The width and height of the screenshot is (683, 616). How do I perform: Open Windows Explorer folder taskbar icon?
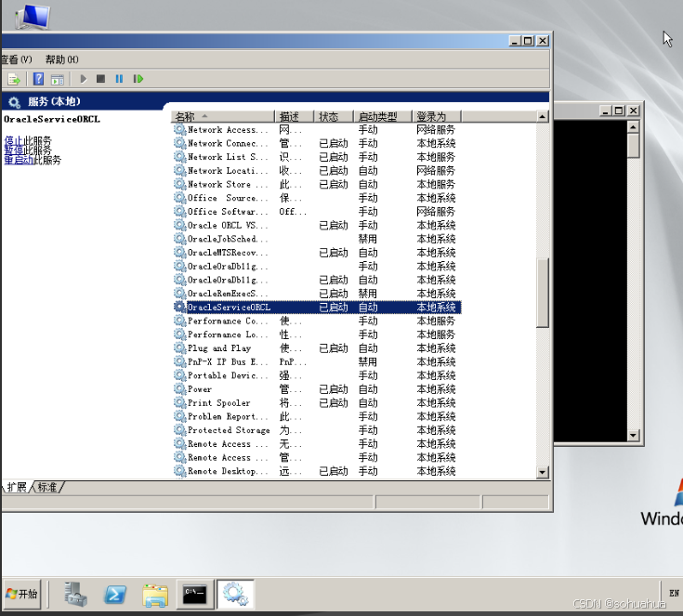click(155, 595)
